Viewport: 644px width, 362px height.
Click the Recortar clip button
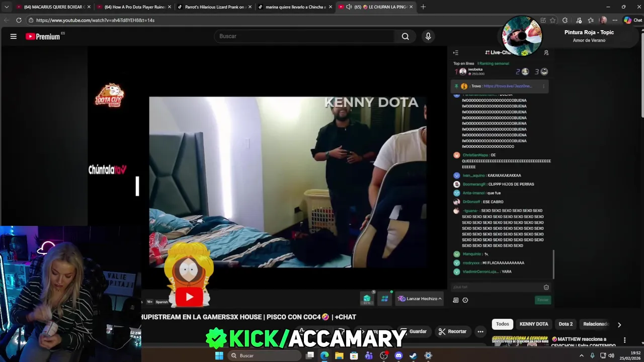[x=452, y=331]
